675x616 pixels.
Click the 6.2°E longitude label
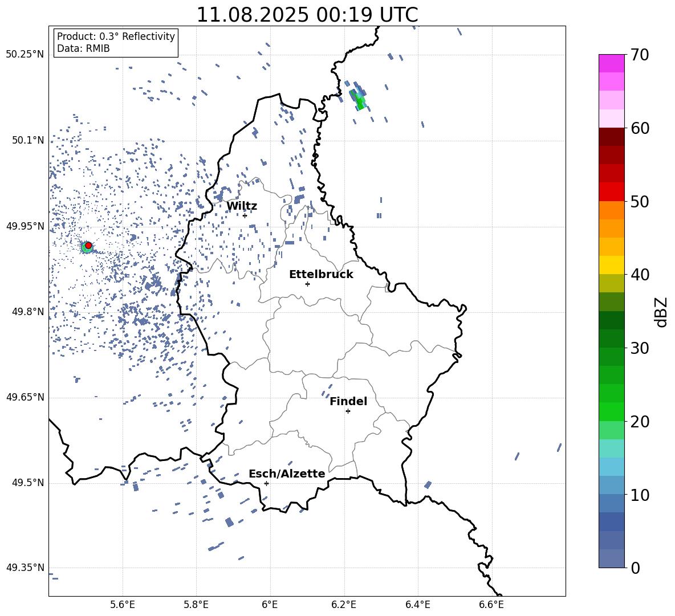click(x=344, y=605)
